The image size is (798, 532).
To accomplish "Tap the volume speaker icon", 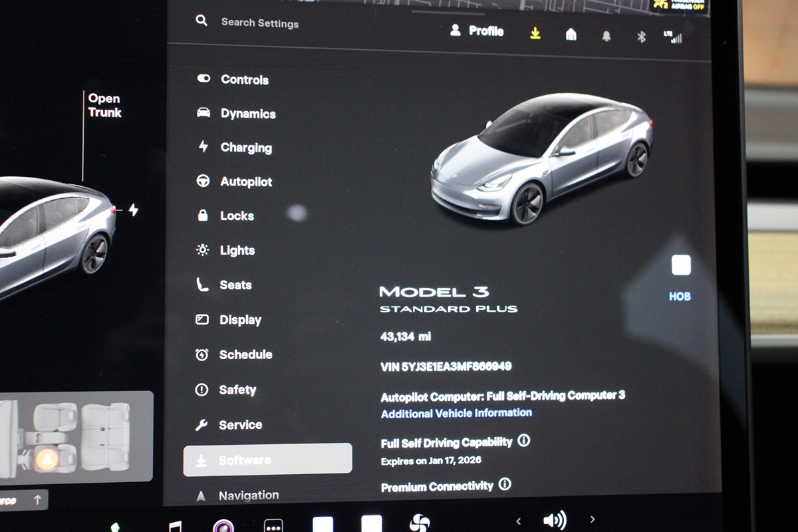I will coord(555,519).
